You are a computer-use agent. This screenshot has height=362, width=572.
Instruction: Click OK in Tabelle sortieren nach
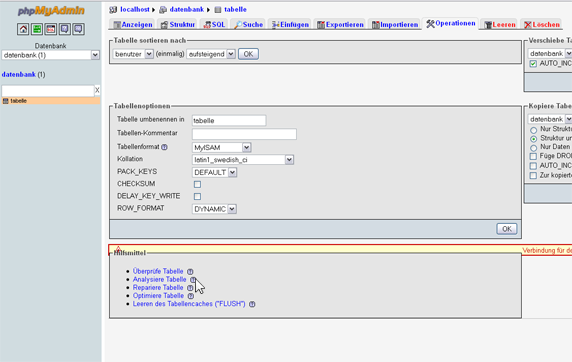(248, 54)
